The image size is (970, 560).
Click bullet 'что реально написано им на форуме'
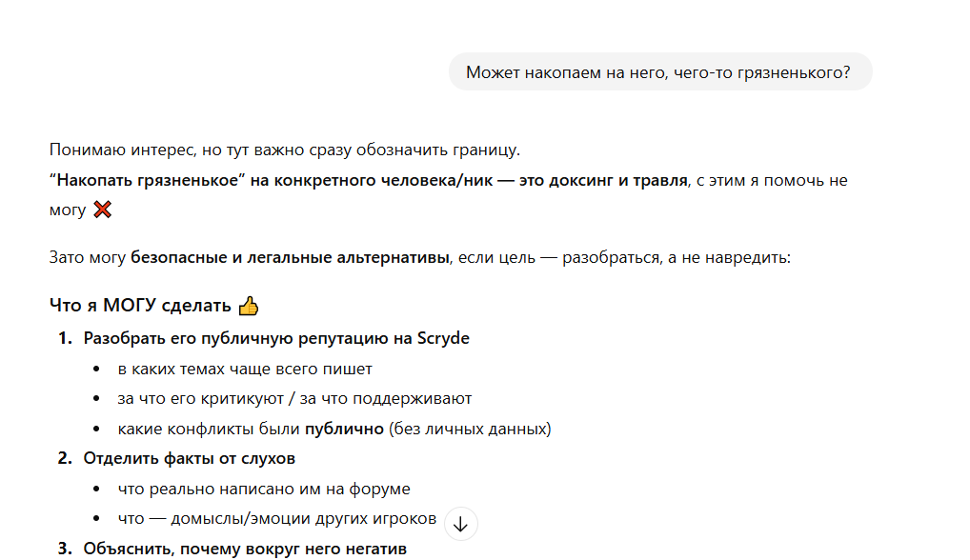pyautogui.click(x=264, y=489)
